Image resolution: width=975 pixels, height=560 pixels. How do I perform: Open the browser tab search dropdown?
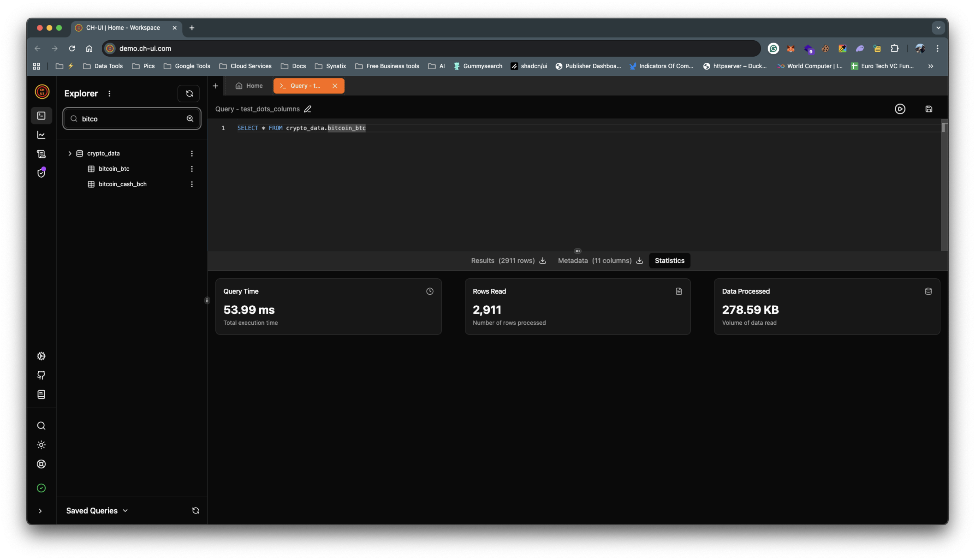pos(938,28)
